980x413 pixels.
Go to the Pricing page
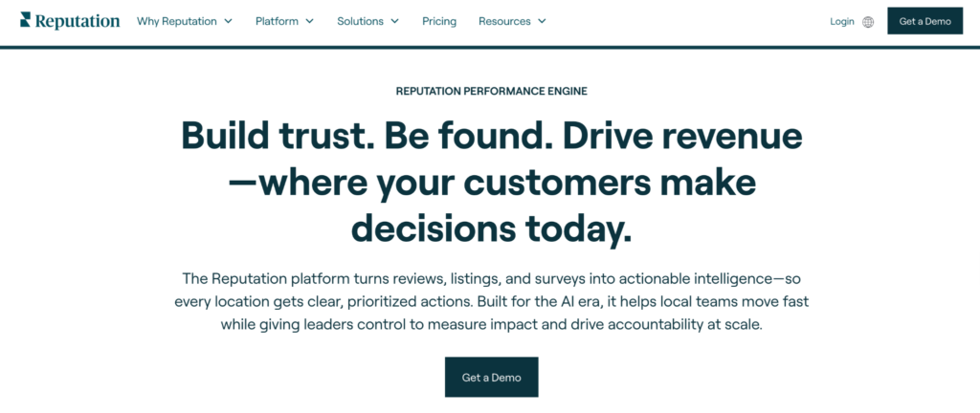[439, 21]
